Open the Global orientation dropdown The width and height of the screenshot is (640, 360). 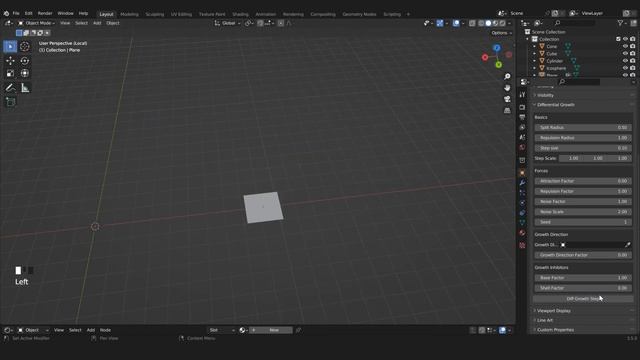point(227,23)
